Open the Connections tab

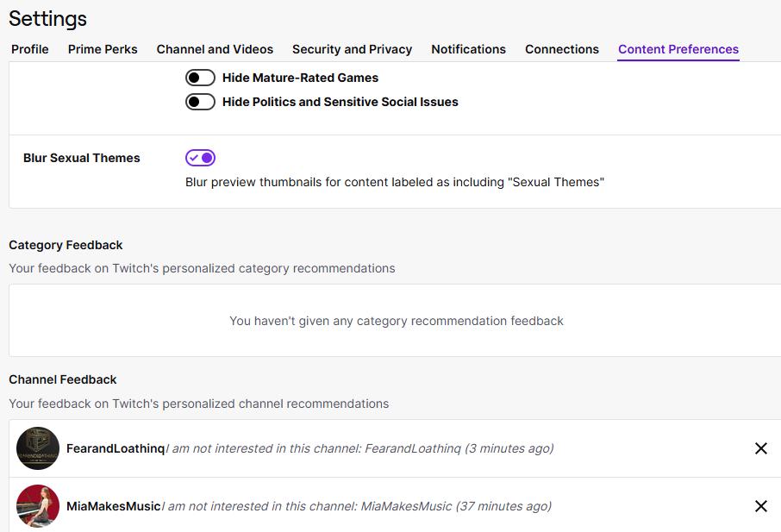pos(561,49)
